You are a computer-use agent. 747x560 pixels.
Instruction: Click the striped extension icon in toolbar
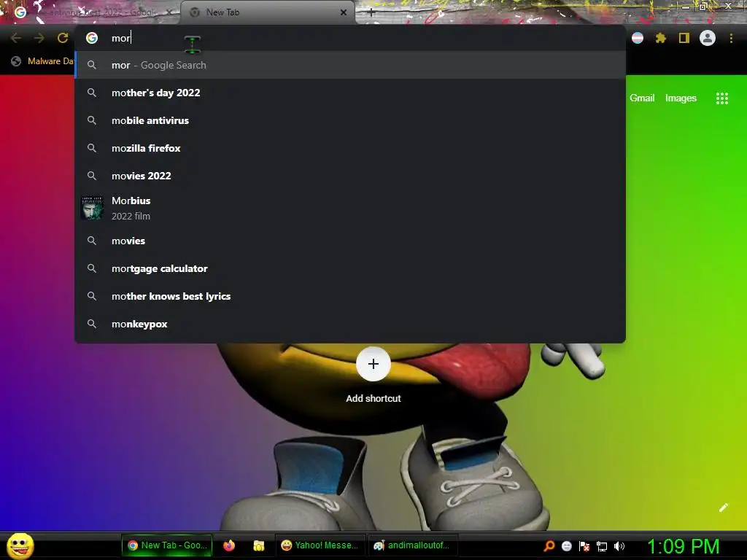tap(638, 38)
